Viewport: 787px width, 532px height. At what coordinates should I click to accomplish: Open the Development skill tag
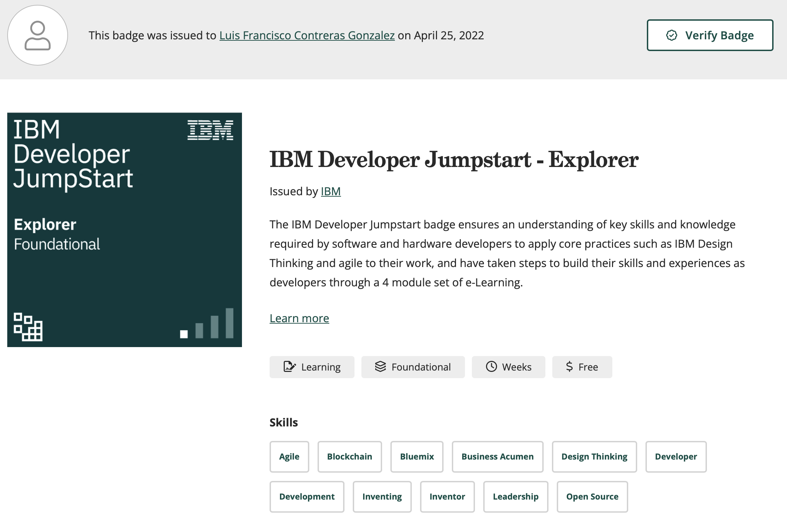307,496
